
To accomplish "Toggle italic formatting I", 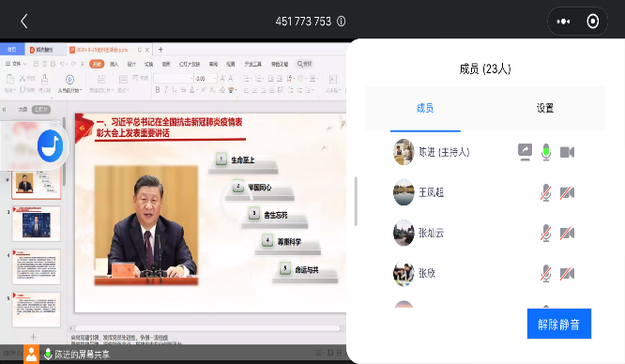I will 166,90.
